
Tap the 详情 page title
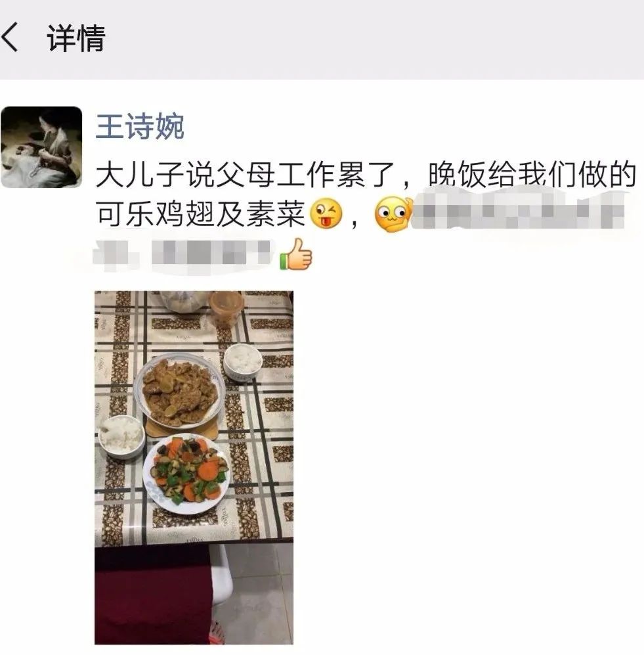pyautogui.click(x=76, y=38)
